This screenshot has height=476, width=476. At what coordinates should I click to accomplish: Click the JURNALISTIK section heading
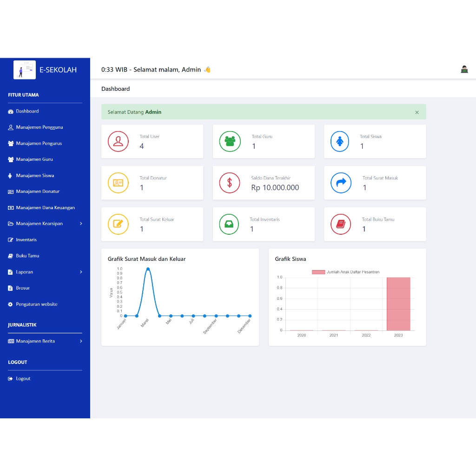tap(22, 325)
